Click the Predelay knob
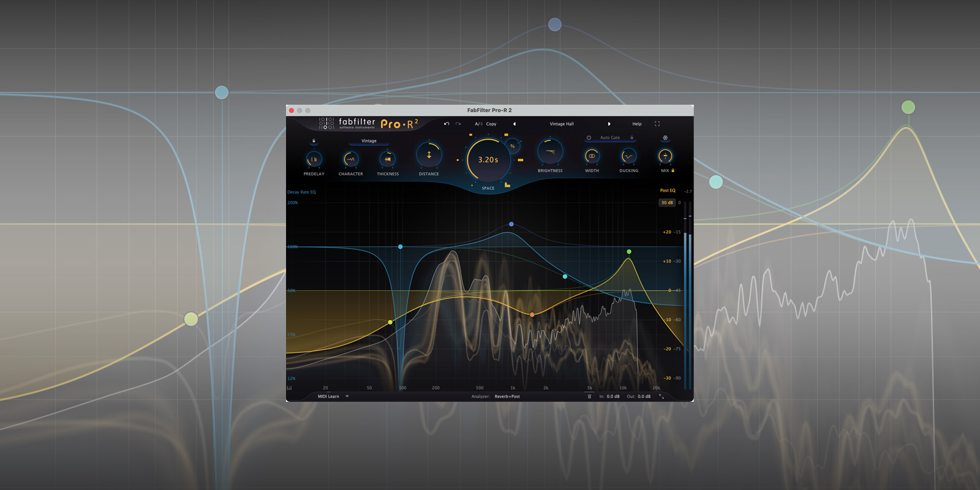This screenshot has width=980, height=490. (314, 159)
